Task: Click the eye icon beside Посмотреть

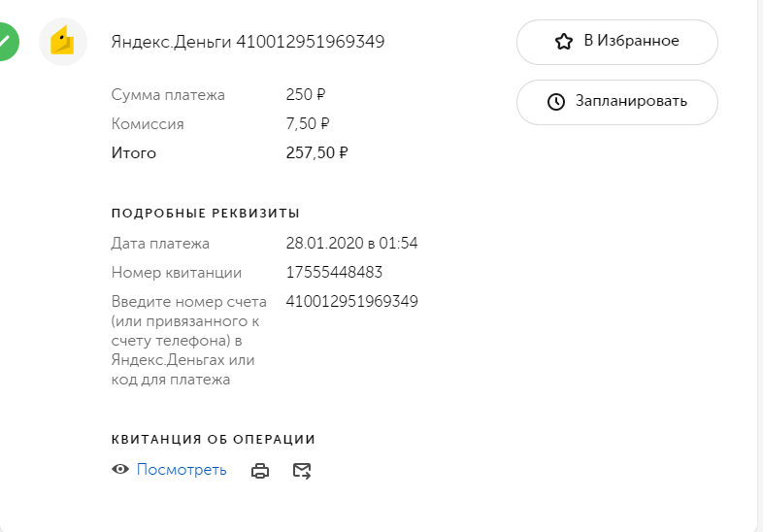Action: 120,470
